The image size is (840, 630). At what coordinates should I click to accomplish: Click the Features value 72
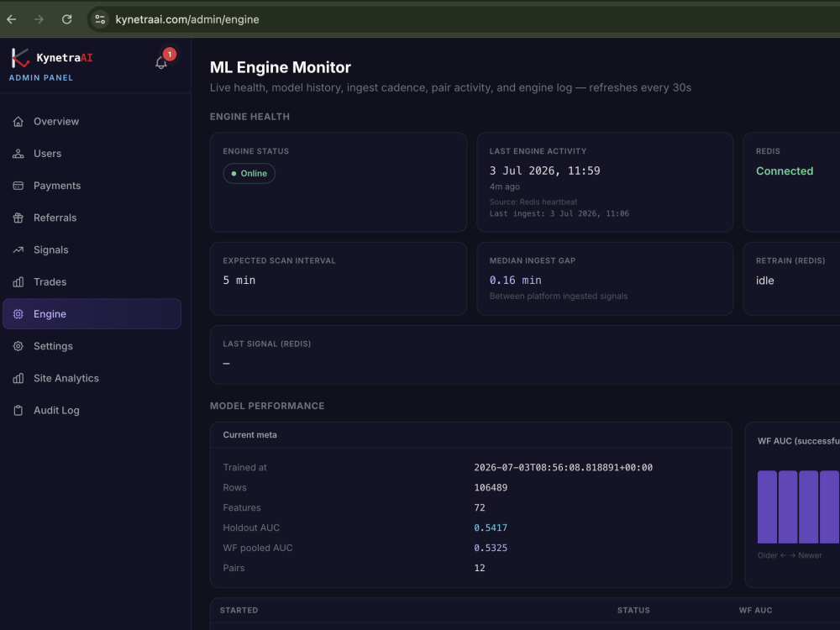coord(480,508)
